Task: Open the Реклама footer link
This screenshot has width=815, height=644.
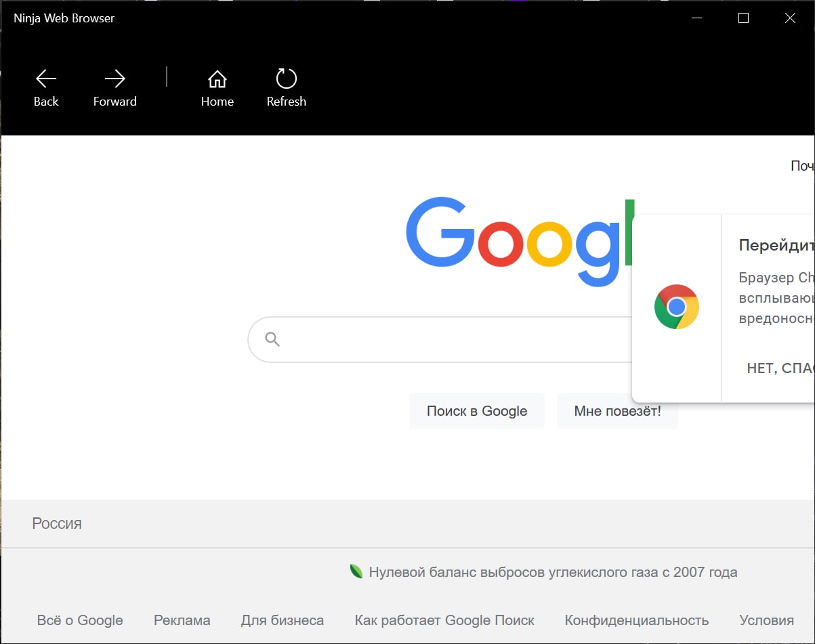Action: tap(182, 620)
